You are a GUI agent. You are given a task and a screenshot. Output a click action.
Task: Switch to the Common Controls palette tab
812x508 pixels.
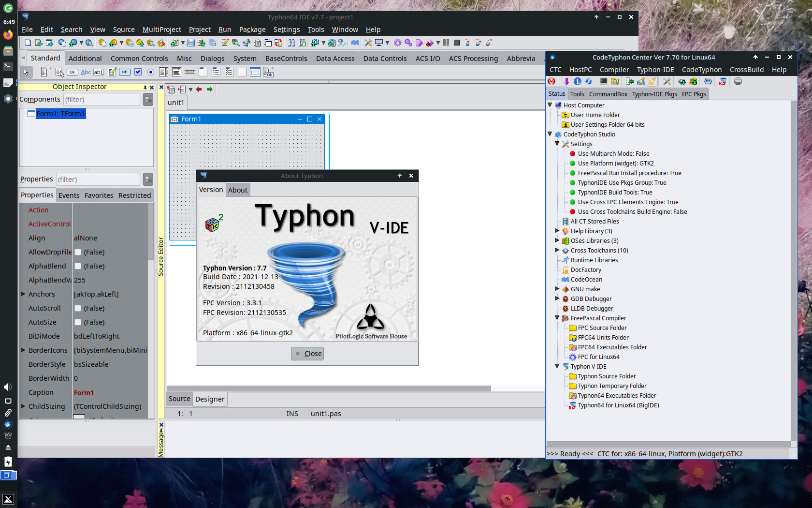(139, 59)
